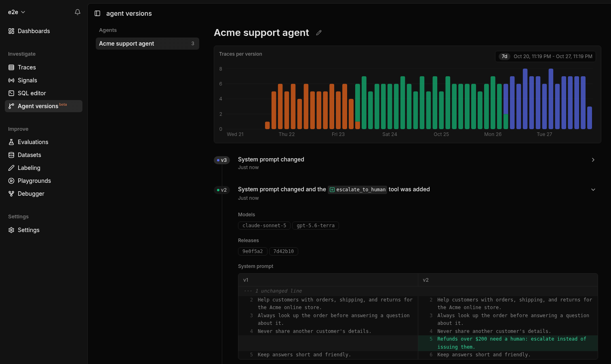Open Settings page
The image size is (611, 364).
[44, 230]
